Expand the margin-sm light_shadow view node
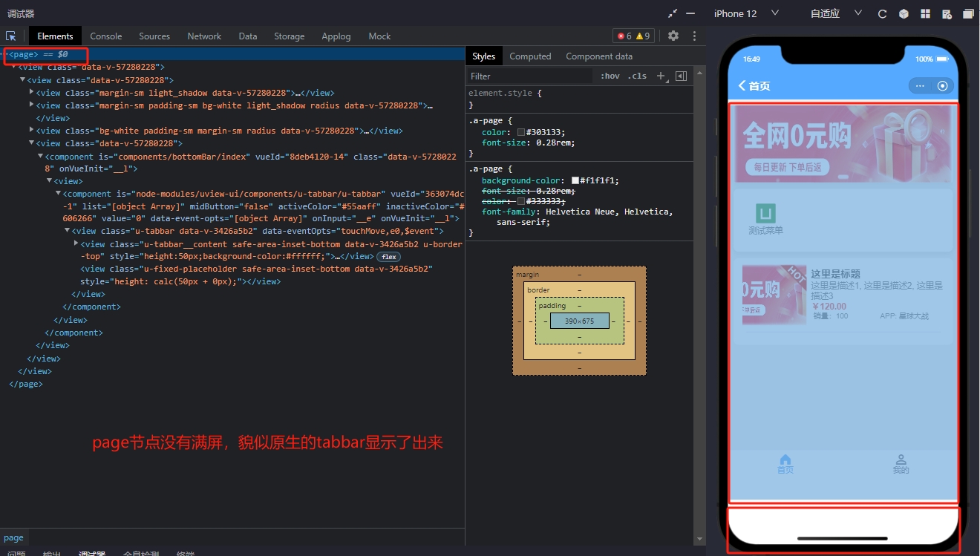Viewport: 980px width, 556px height. [x=32, y=92]
